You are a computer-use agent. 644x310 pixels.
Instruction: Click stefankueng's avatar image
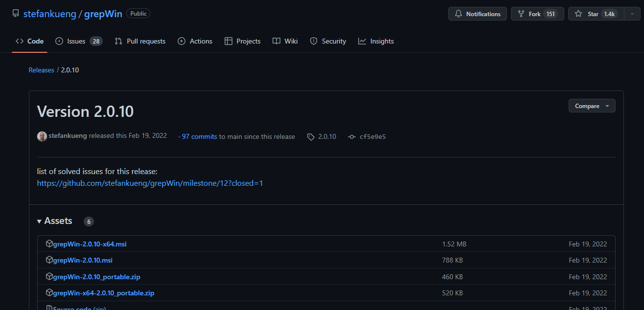(42, 136)
